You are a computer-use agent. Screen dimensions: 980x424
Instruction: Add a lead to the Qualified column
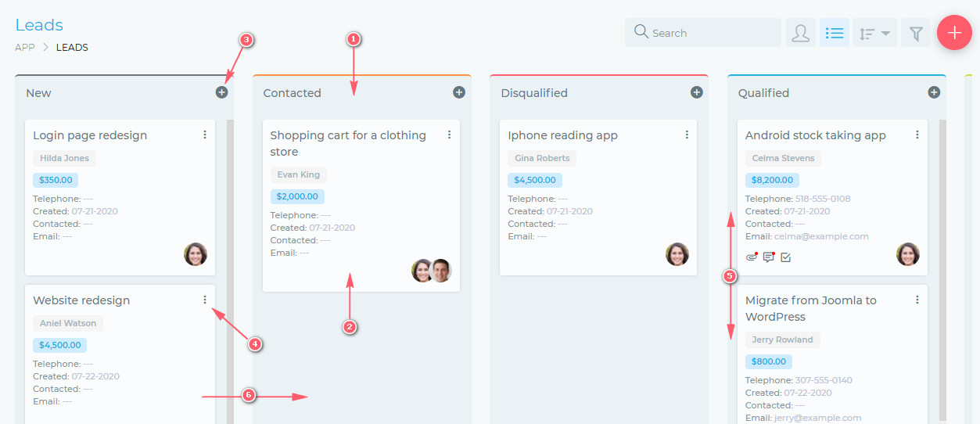(x=934, y=92)
